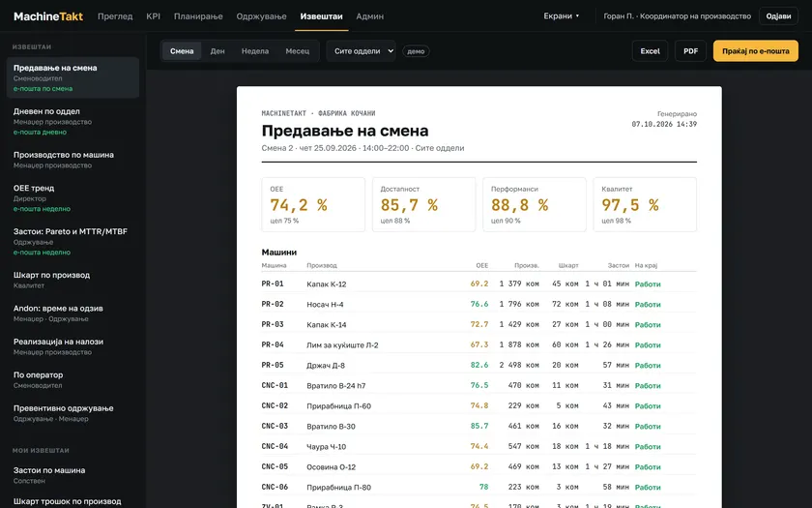Open the Одржување navigation item
Image resolution: width=812 pixels, height=508 pixels.
pyautogui.click(x=262, y=16)
